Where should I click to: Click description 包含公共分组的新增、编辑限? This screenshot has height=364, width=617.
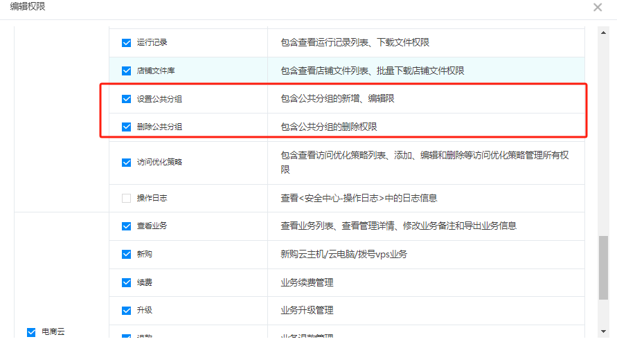pos(338,98)
